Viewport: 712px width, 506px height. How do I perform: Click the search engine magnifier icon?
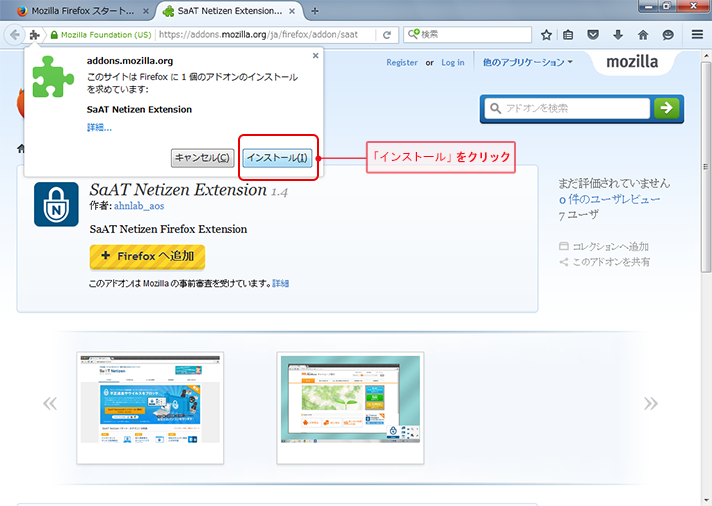413,34
